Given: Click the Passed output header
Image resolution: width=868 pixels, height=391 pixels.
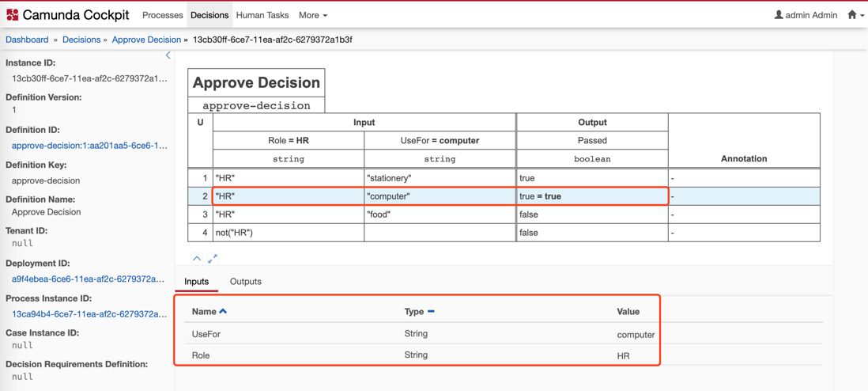Looking at the screenshot, I should point(592,140).
